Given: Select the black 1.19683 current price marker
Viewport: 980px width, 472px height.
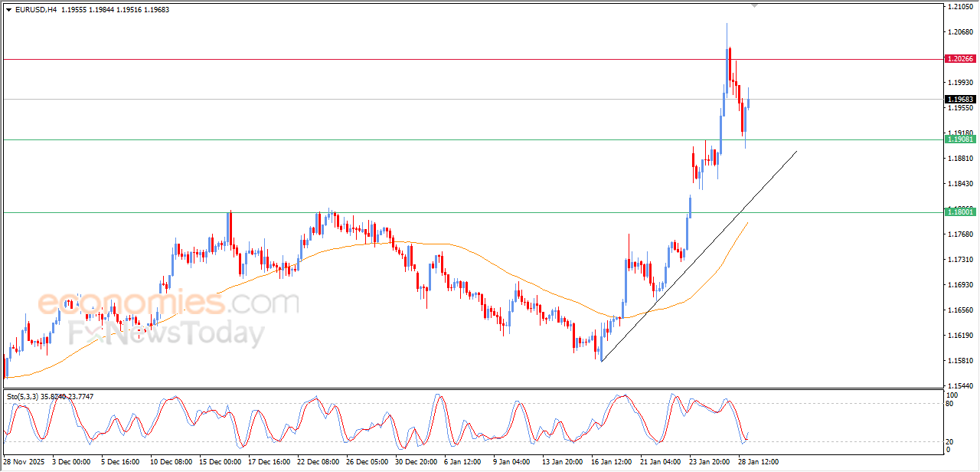Looking at the screenshot, I should pos(961,98).
